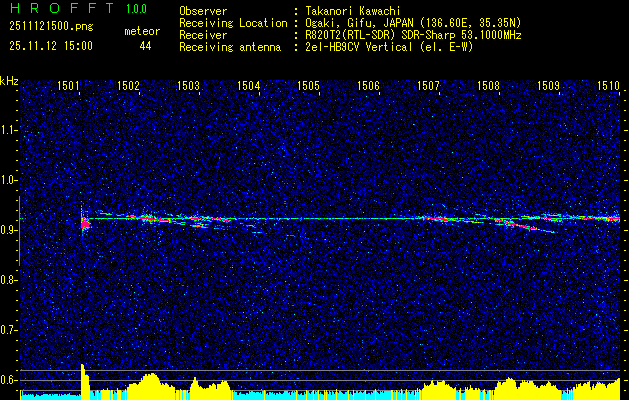The image size is (629, 400).
Task: Select the filename 2511121500.png
Action: click(x=51, y=26)
